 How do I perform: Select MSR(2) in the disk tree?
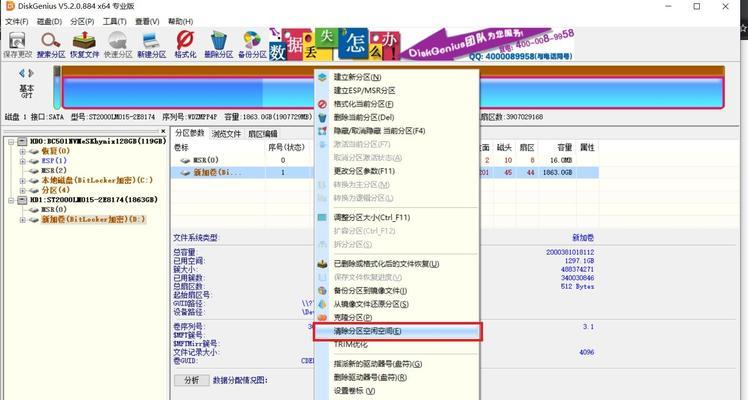pyautogui.click(x=54, y=170)
